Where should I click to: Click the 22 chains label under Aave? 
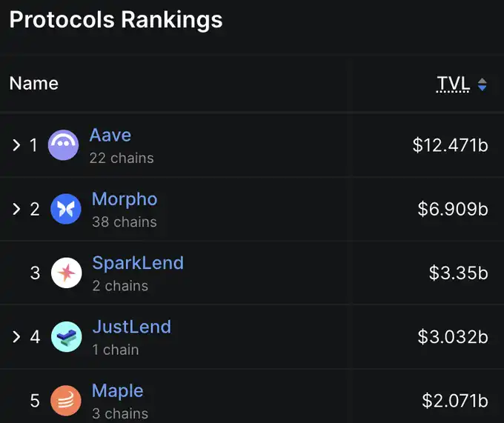tap(122, 158)
